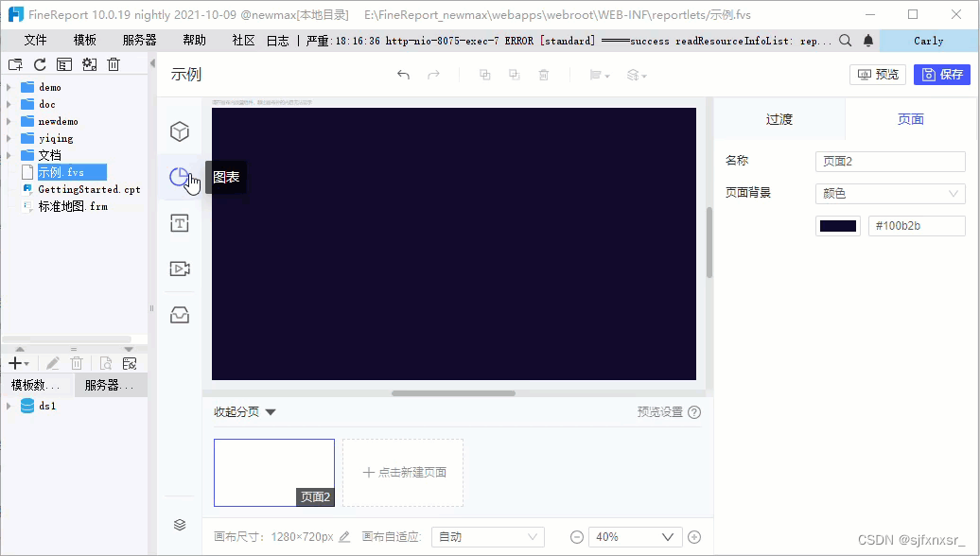The height and width of the screenshot is (556, 980).
Task: Open the 服务器 menu
Action: click(139, 41)
